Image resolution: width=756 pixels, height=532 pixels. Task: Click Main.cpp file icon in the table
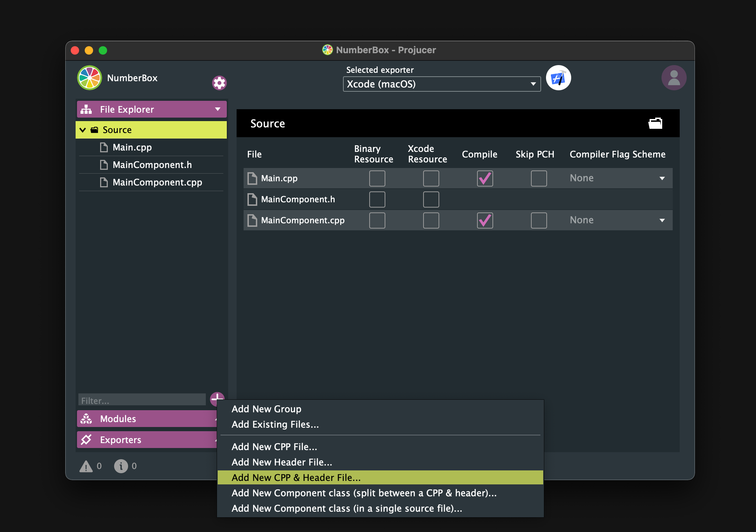252,178
